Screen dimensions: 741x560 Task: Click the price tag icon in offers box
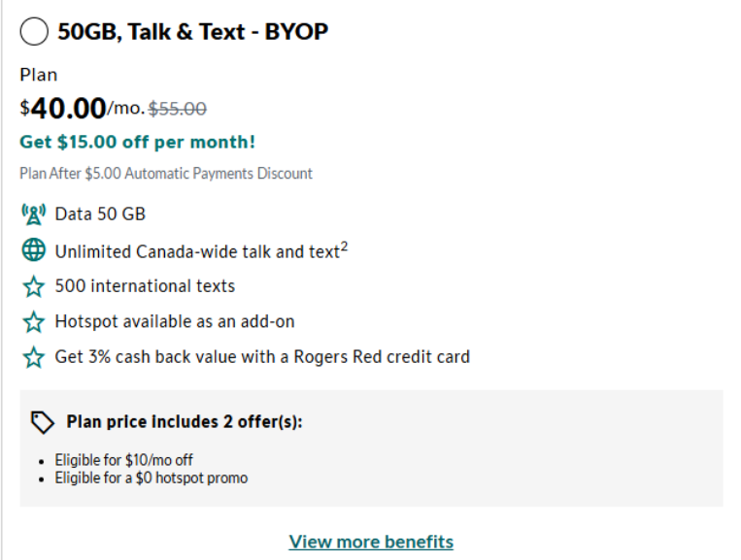[x=43, y=422]
